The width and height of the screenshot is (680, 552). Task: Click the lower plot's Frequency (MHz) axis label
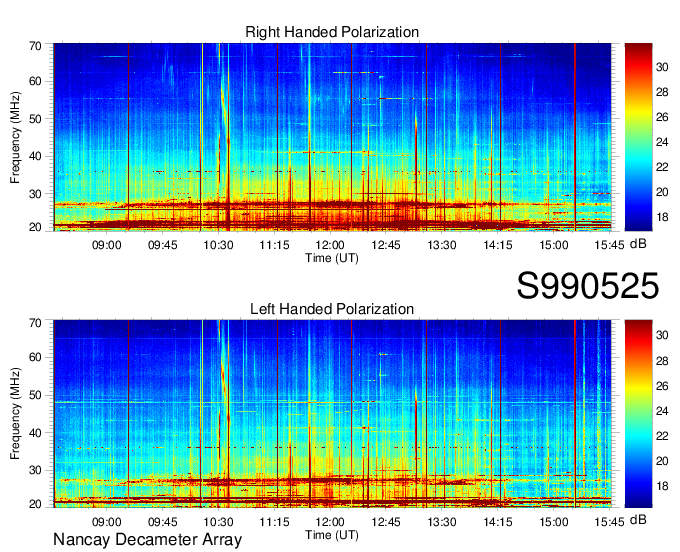[x=15, y=414]
